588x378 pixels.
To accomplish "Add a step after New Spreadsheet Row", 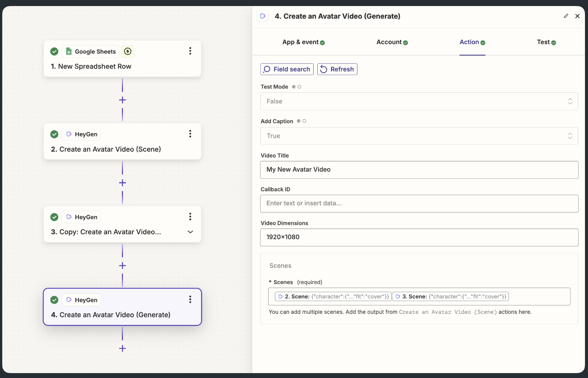I will [122, 100].
